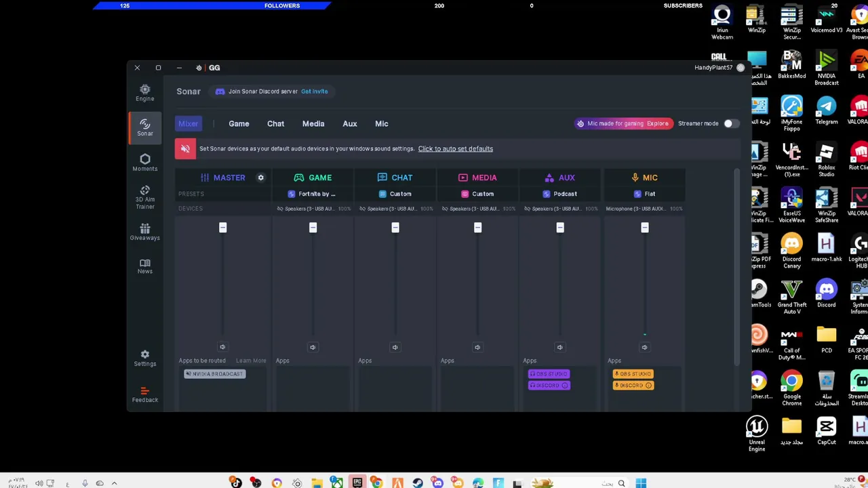Toggle Streamer mode switch
868x488 pixels.
coord(730,123)
